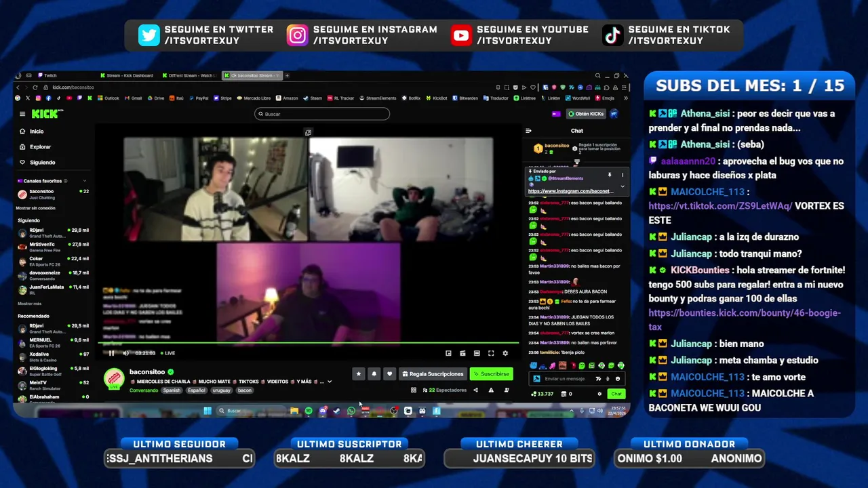Viewport: 868px width, 488px height.
Task: Open bounties.kick.com link in overlay chat
Action: point(745,320)
